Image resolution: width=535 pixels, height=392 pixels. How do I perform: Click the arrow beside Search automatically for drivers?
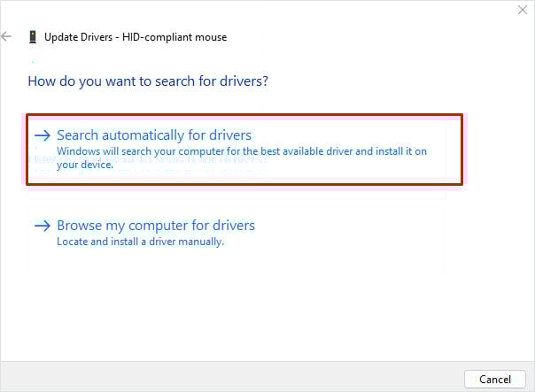[42, 135]
